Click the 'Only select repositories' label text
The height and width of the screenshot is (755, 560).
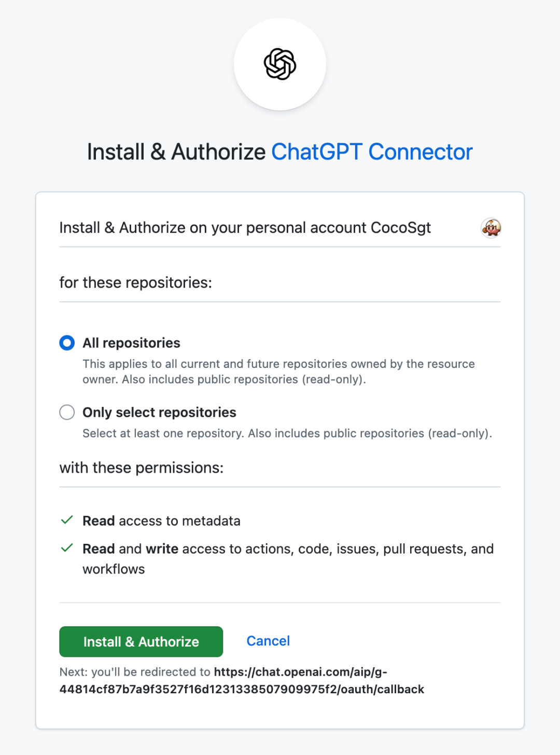pyautogui.click(x=159, y=413)
